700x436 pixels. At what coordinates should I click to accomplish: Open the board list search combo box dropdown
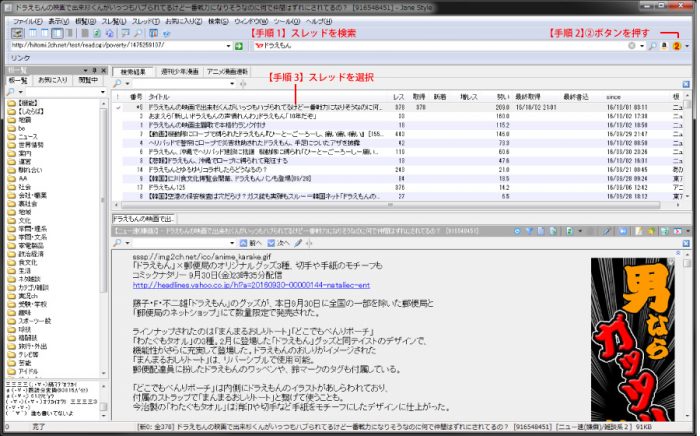(x=103, y=92)
